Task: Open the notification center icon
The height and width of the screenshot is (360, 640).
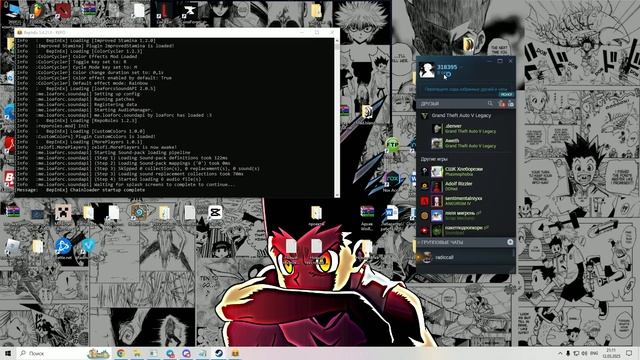Action: (629, 353)
